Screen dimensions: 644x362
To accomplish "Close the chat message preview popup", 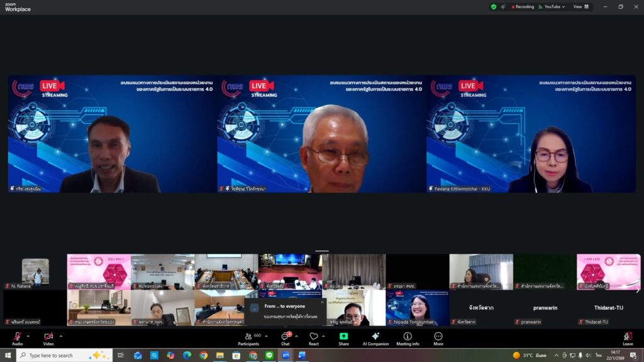I will [323, 302].
